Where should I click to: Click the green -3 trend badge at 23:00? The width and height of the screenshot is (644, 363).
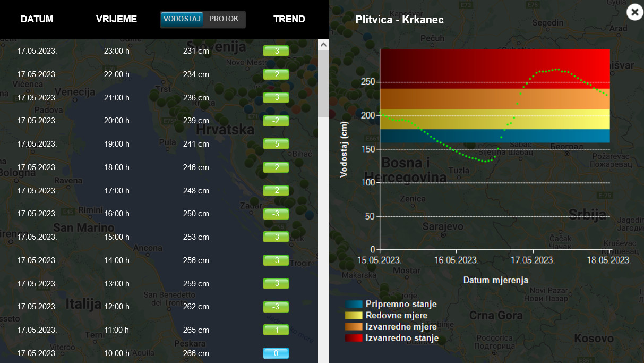276,51
